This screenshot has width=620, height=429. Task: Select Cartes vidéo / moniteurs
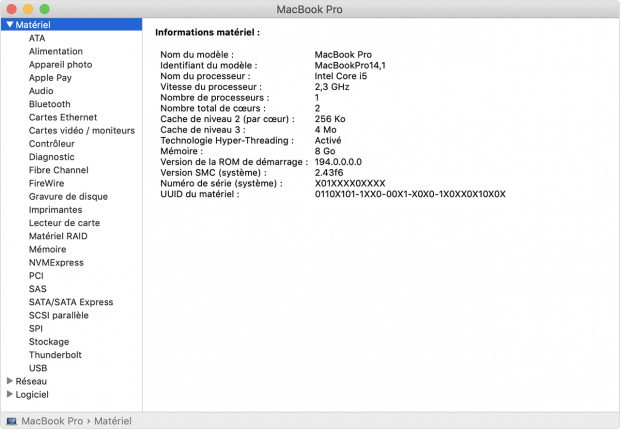82,130
